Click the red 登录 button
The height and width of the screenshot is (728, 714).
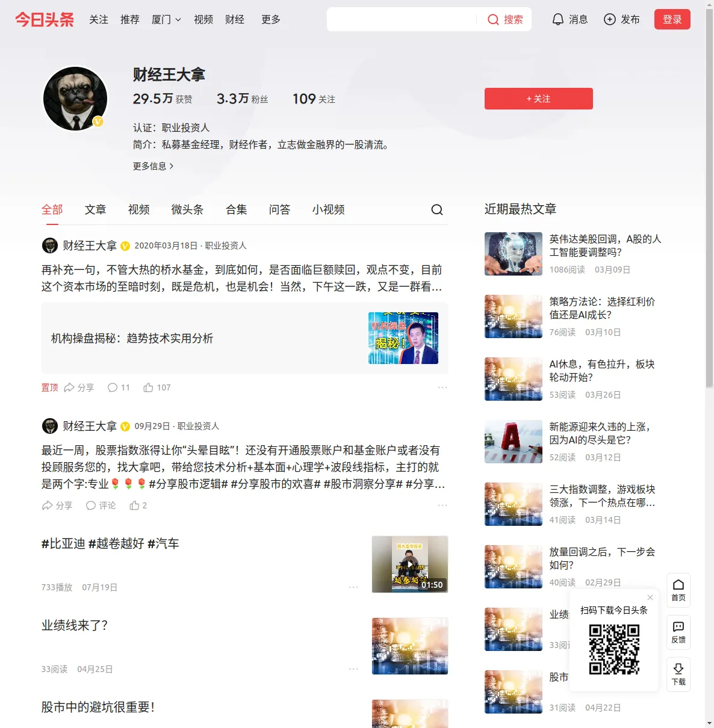pos(672,19)
